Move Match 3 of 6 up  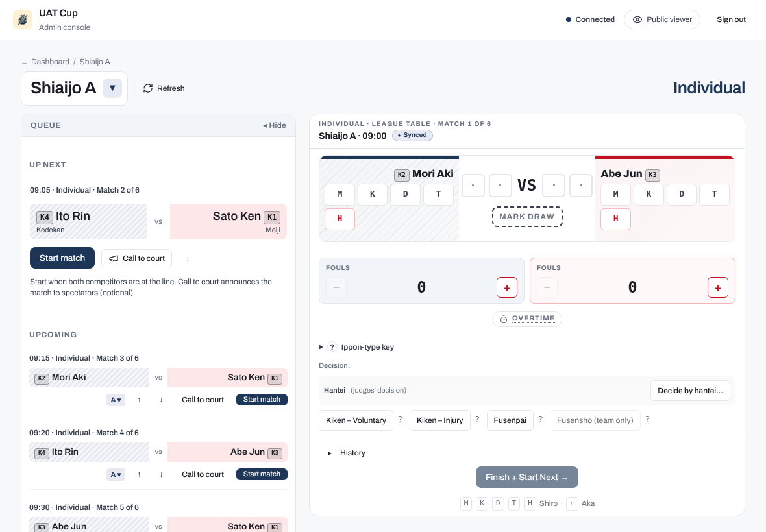(139, 400)
